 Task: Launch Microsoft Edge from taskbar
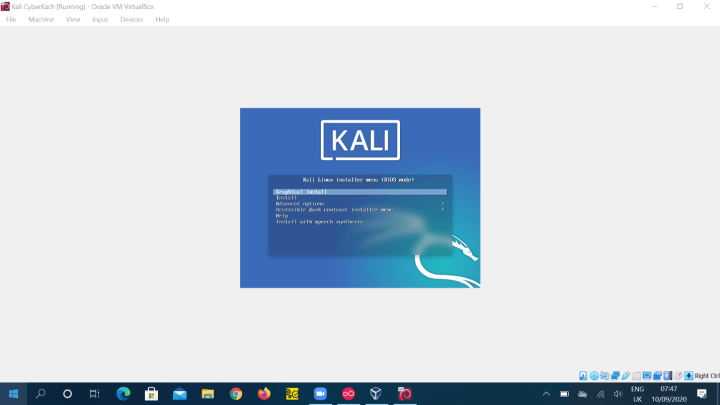[x=123, y=394]
